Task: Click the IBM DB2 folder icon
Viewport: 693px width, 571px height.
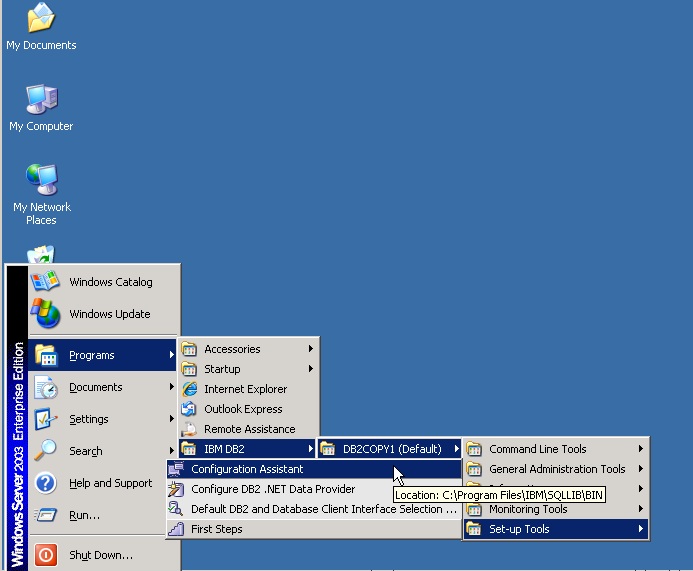Action: [189, 449]
